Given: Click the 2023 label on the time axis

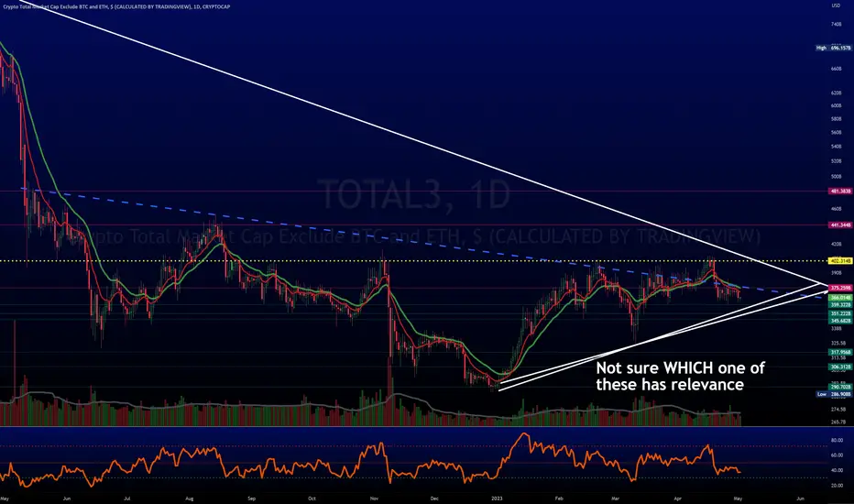Looking at the screenshot, I should coord(497,498).
